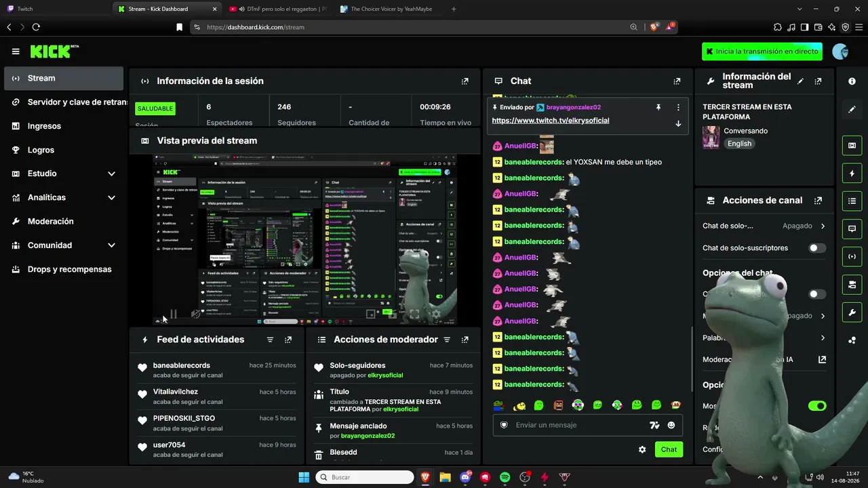Open the Moderación con IA external link

pos(822,359)
